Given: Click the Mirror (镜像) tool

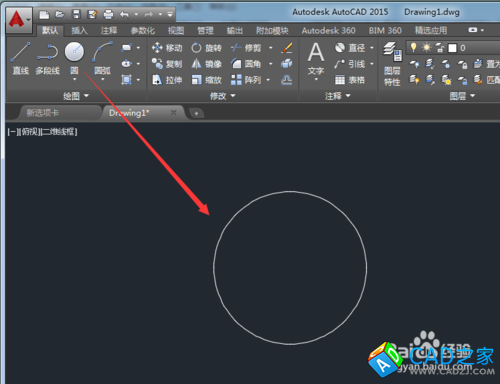Looking at the screenshot, I should 206,64.
